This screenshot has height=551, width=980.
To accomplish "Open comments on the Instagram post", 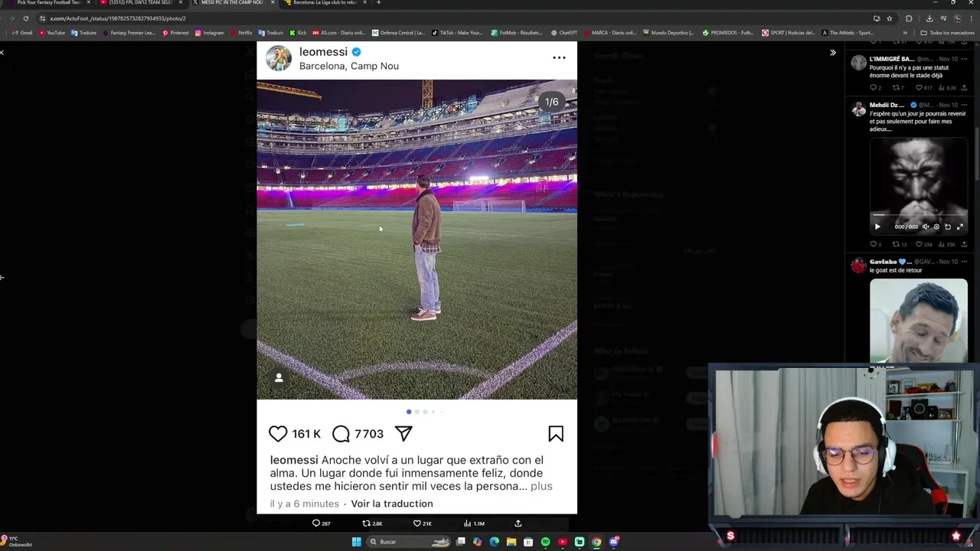I will click(x=341, y=434).
